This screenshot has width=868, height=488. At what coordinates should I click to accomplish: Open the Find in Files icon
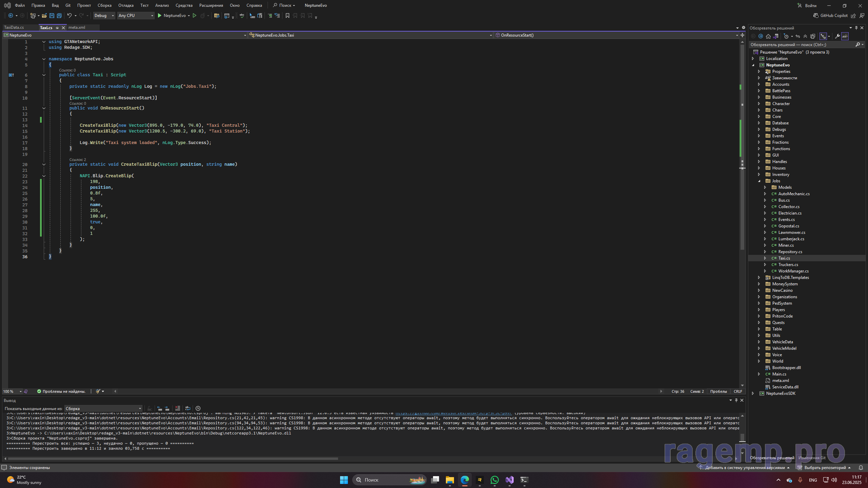pyautogui.click(x=217, y=16)
